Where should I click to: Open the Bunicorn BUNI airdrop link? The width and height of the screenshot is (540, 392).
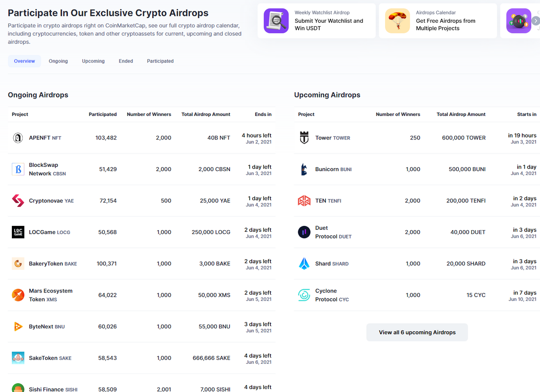click(x=334, y=169)
